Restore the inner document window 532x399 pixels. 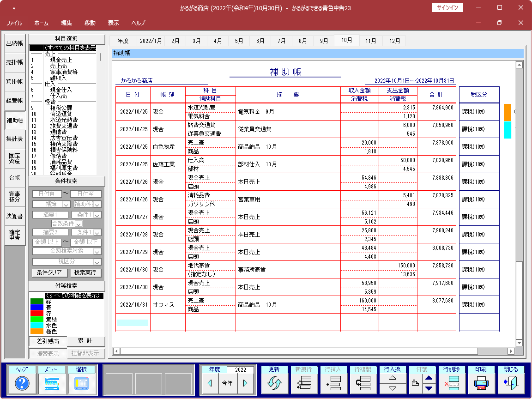(499, 23)
